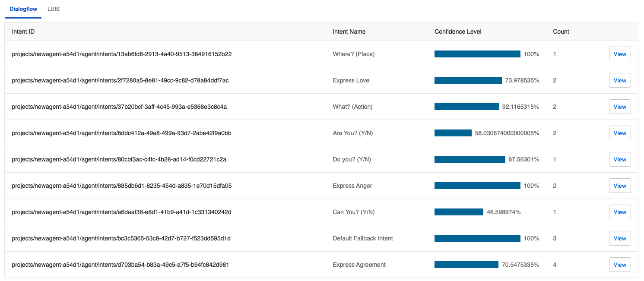This screenshot has width=644, height=281.
Task: Select intent ID ending f0cd22721c2a
Action: [x=119, y=159]
